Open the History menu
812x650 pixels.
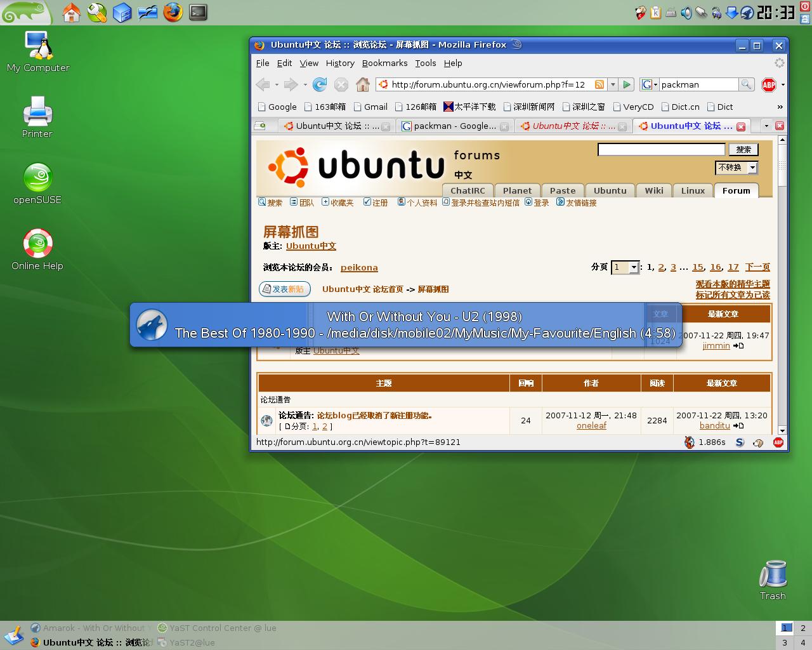point(340,63)
